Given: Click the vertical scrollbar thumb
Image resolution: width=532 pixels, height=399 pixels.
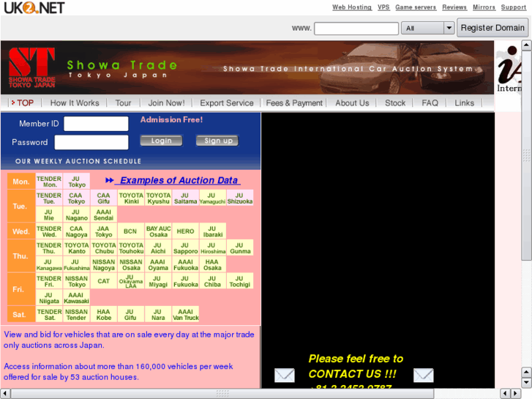Looking at the screenshot, I should click(x=526, y=155).
